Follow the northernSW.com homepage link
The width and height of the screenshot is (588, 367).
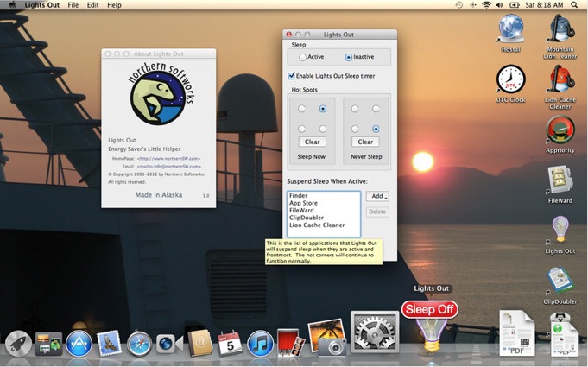click(168, 159)
